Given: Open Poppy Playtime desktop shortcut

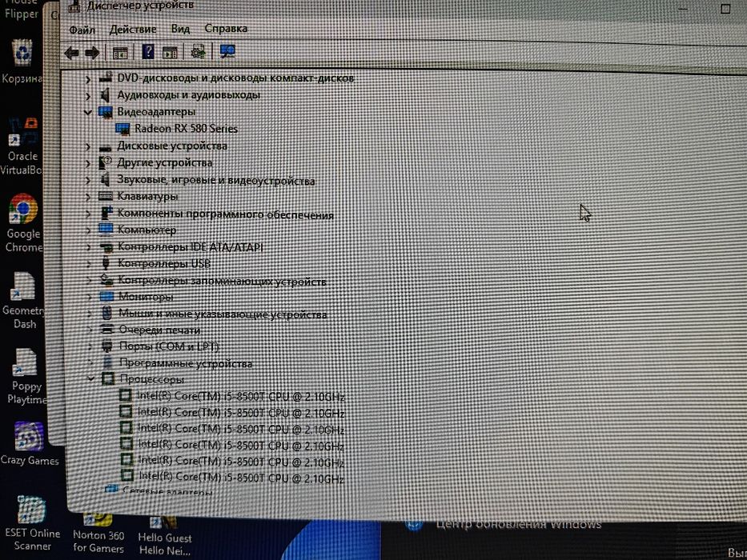Looking at the screenshot, I should pos(26,377).
